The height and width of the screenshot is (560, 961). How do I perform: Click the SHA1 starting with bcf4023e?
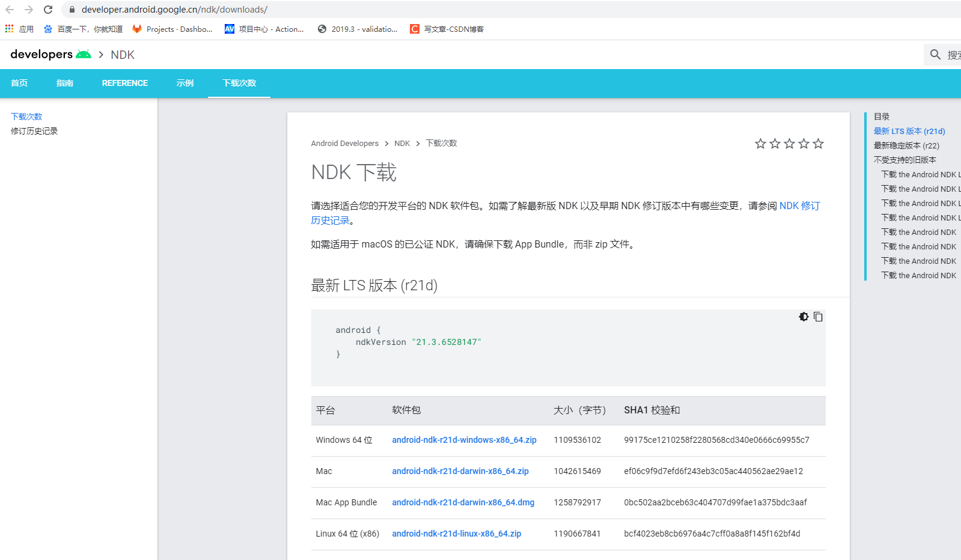[x=712, y=534]
